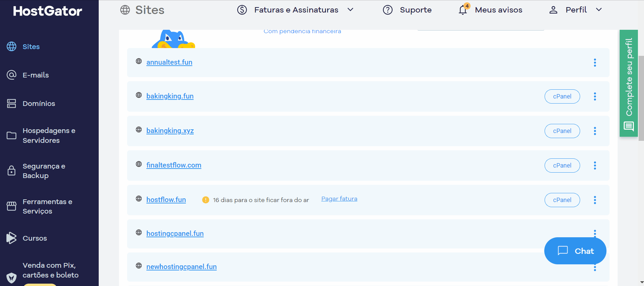Open the finaltestflow.com site link

[x=174, y=165]
